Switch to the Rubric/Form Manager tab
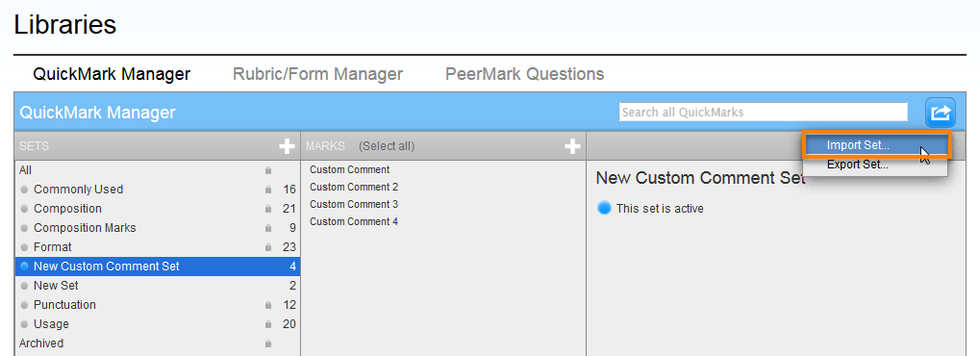980x356 pixels. pyautogui.click(x=317, y=74)
